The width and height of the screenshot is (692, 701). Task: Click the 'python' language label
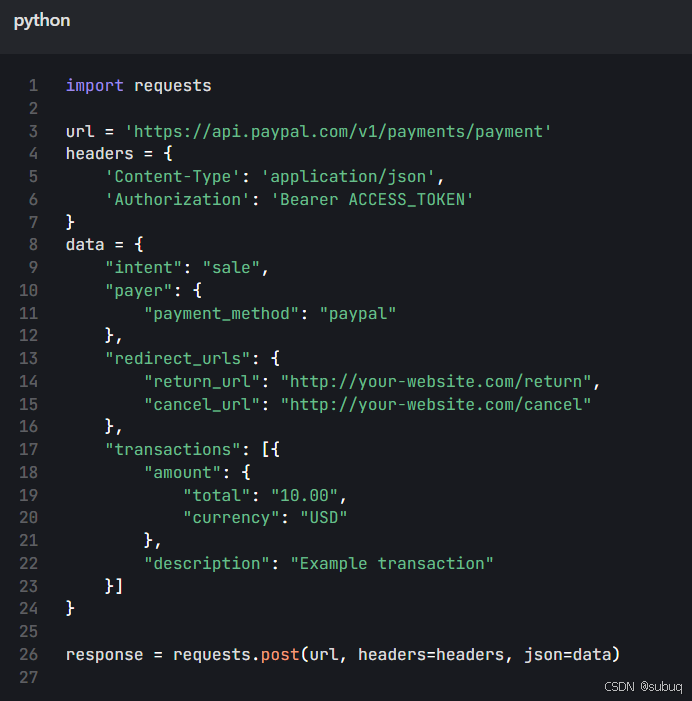tap(42, 21)
